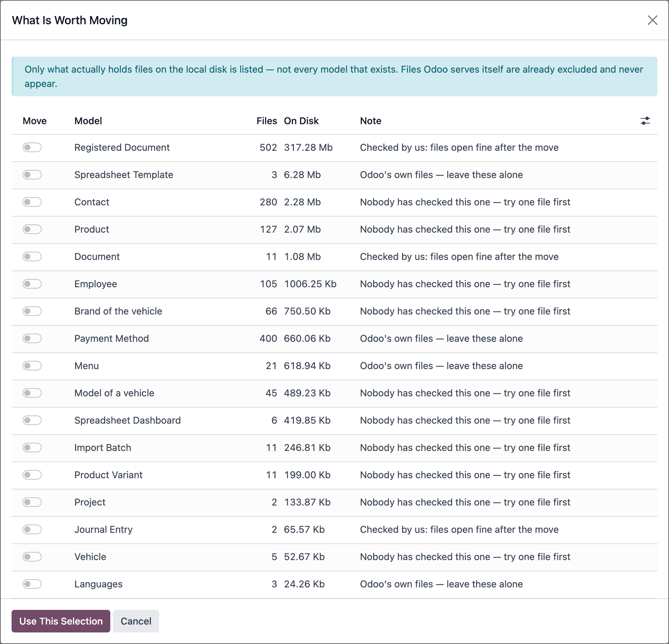Click the 1006.25 Kb size value
Screen dimensions: 669x644
310,284
